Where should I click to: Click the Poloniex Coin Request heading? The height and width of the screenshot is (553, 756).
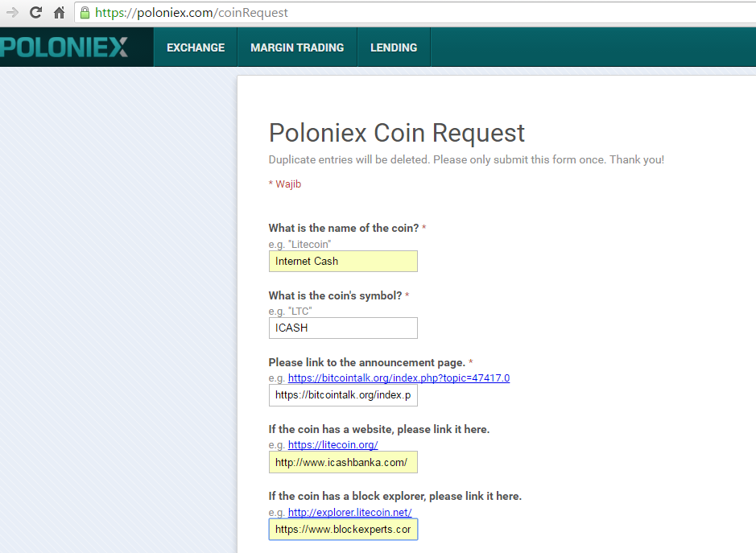397,133
